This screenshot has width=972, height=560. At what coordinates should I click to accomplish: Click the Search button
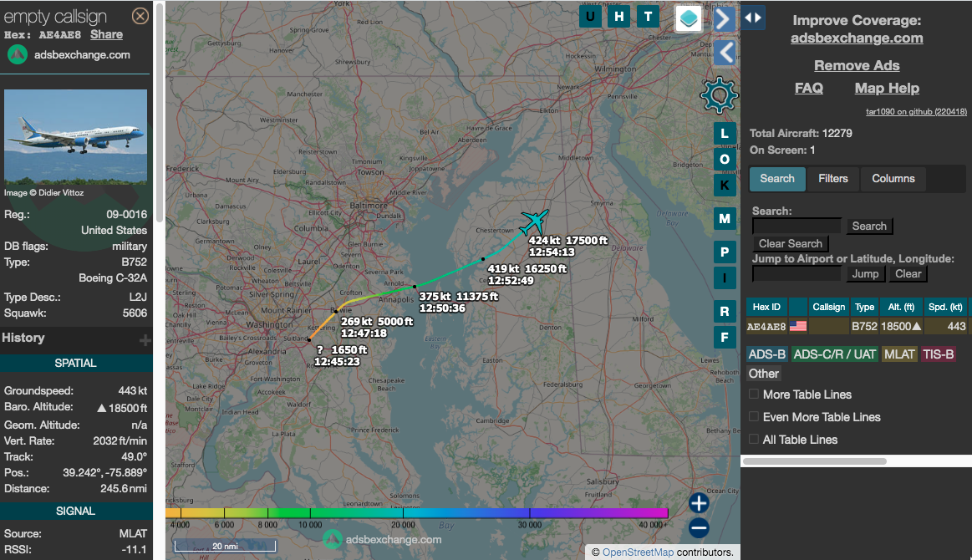869,227
